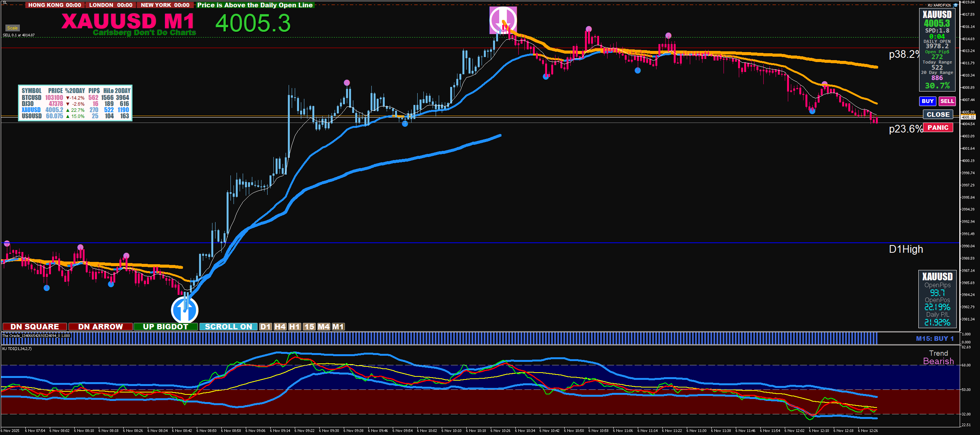The height and width of the screenshot is (435, 980).
Task: Click the CLOSE trades button
Action: pyautogui.click(x=938, y=114)
